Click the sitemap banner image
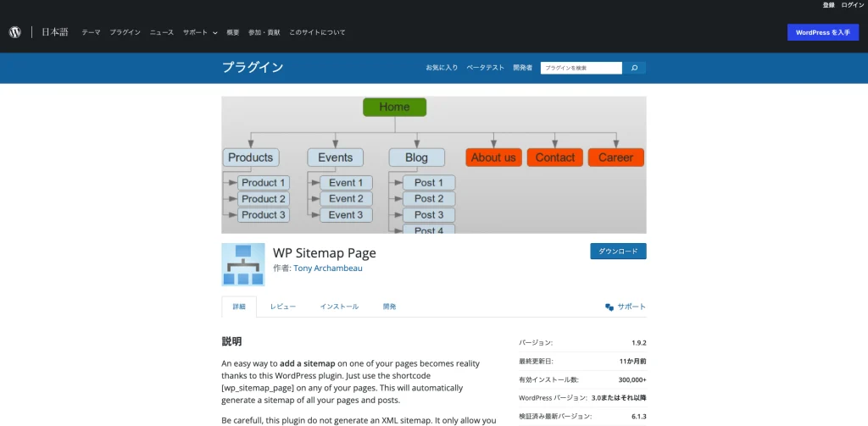 [x=434, y=165]
